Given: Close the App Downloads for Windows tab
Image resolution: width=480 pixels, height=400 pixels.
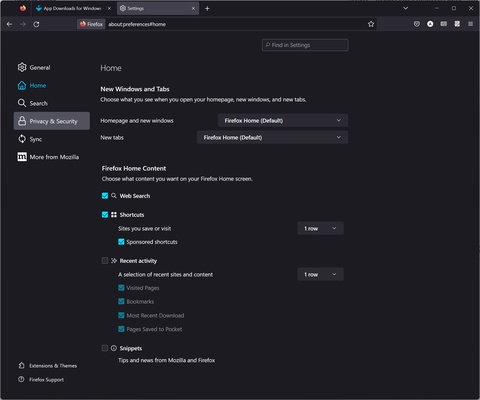Looking at the screenshot, I should click(109, 8).
